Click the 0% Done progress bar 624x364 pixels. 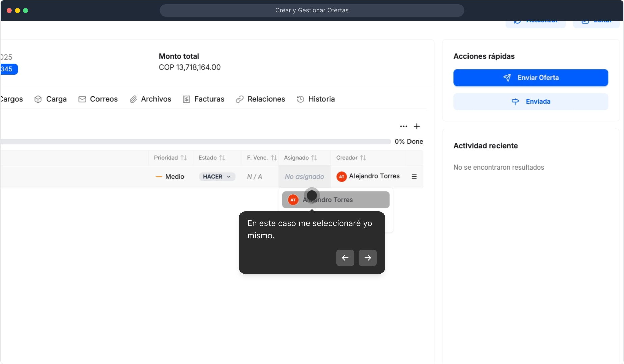196,142
